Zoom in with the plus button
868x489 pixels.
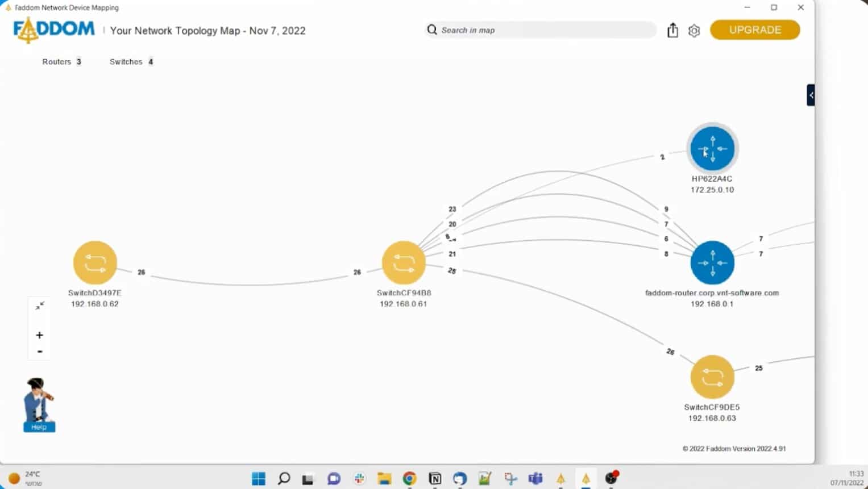coord(40,335)
